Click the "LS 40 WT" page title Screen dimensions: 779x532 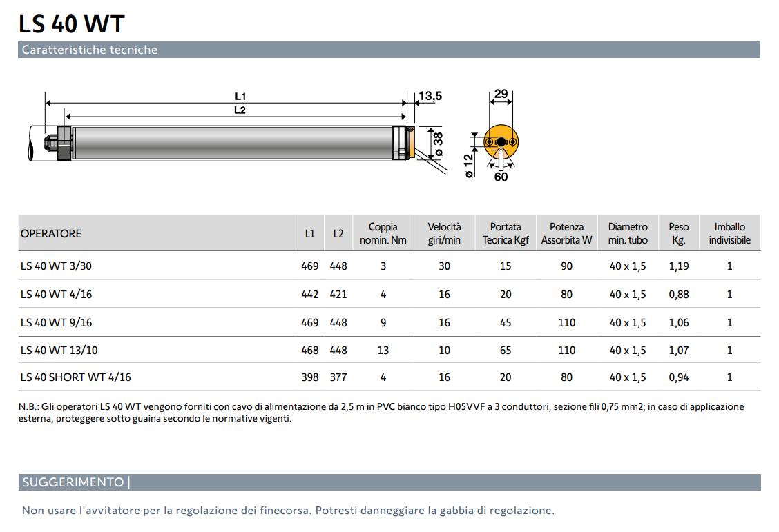pyautogui.click(x=72, y=24)
